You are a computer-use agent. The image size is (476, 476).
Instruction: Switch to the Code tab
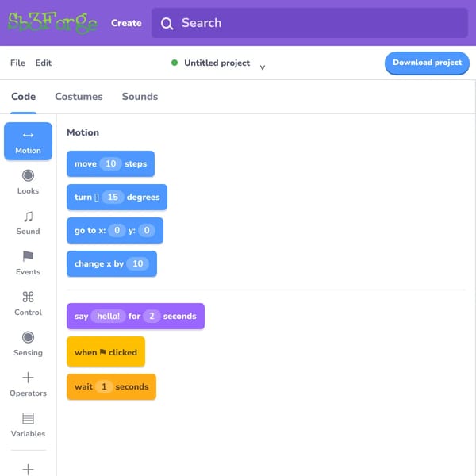(x=23, y=97)
